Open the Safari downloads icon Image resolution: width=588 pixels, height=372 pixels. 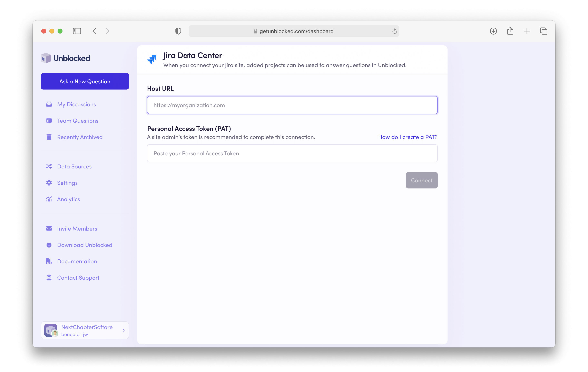click(x=493, y=31)
